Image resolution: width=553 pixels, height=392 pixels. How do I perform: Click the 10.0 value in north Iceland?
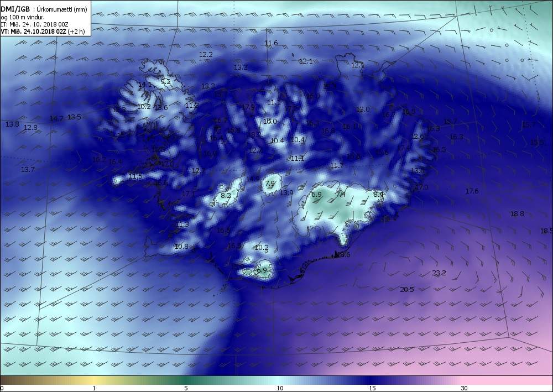(270, 121)
